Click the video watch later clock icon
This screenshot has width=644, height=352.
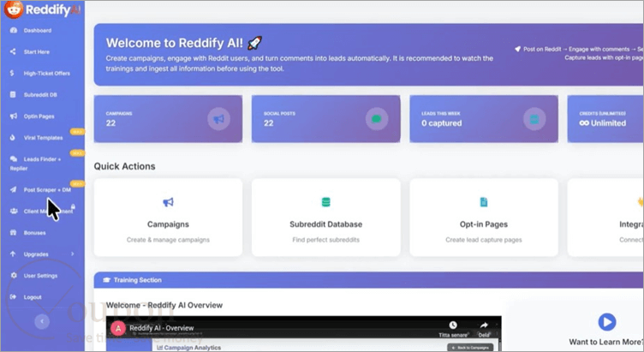tap(453, 325)
